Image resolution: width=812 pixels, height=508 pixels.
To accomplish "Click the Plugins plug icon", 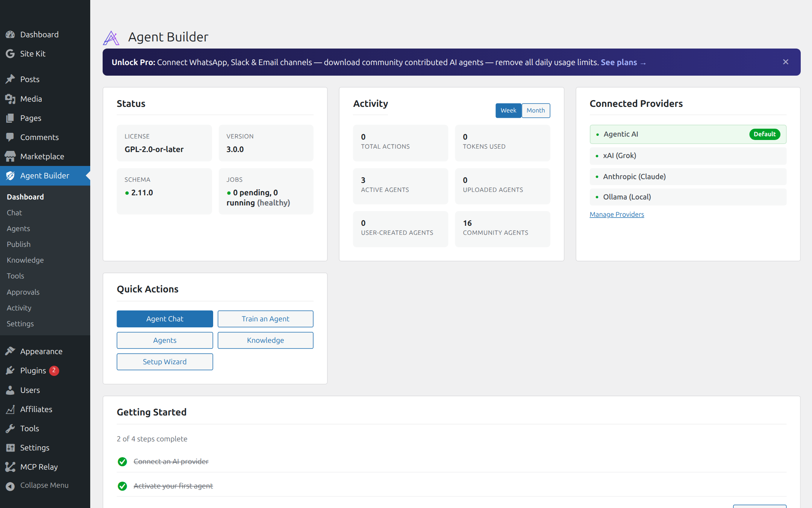I will pos(10,371).
